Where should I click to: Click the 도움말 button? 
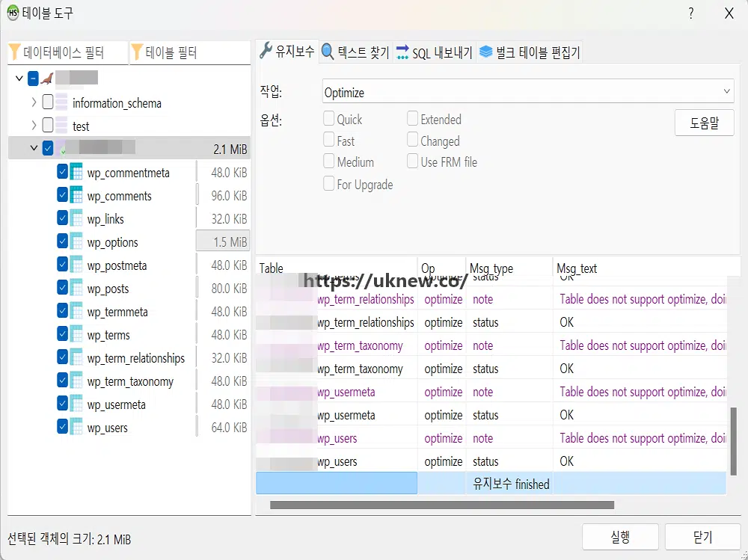703,123
